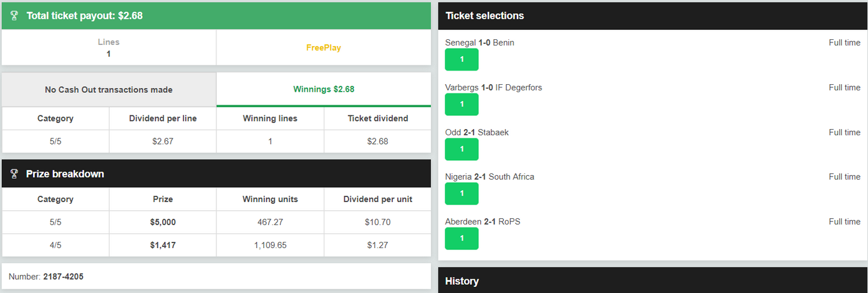Select the green 1 button under Aberdeen RoPS
The width and height of the screenshot is (868, 293).
point(461,238)
